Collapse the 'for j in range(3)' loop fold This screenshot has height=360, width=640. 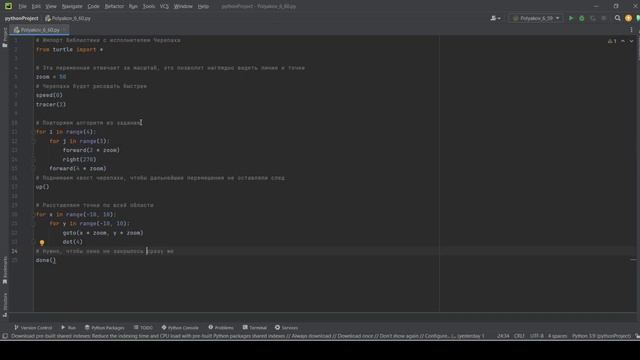click(x=34, y=141)
